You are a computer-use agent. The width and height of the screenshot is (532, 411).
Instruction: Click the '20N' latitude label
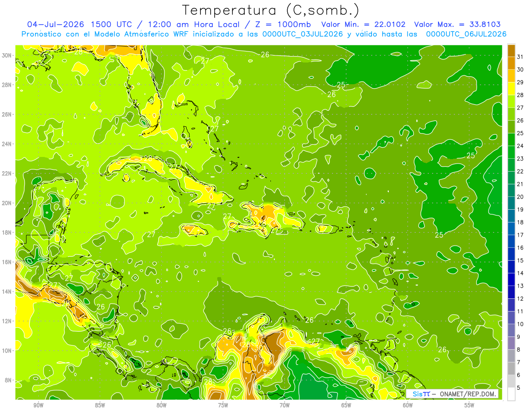click(7, 203)
